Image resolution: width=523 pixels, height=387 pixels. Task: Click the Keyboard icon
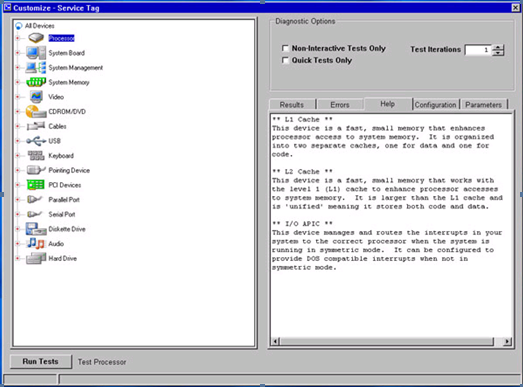[36, 155]
